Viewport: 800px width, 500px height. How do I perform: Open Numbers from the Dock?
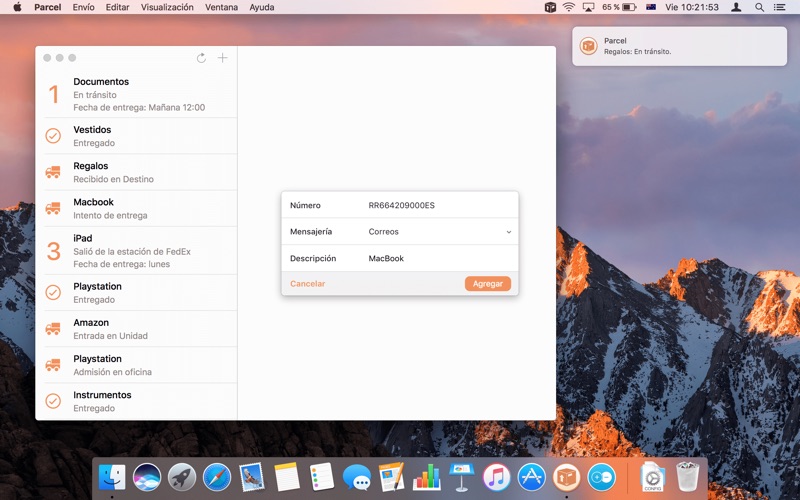click(427, 478)
